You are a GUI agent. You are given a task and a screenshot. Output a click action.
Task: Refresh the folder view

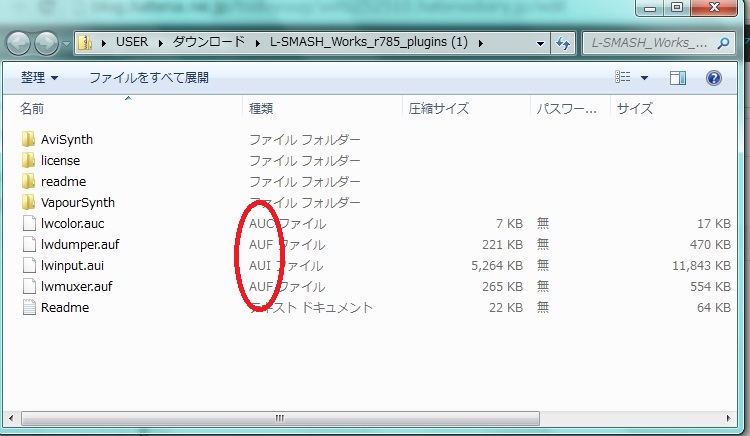562,44
